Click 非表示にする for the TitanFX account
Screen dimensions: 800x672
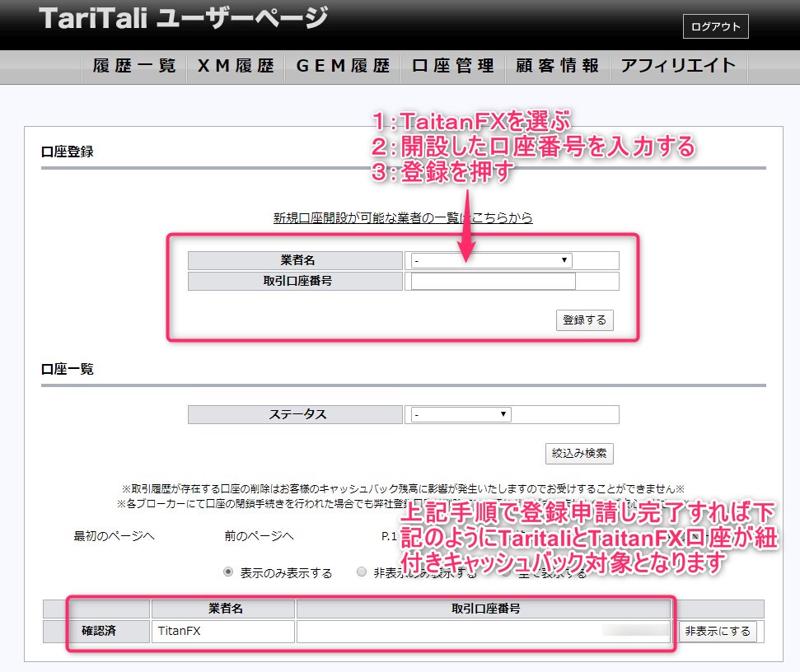(x=716, y=632)
